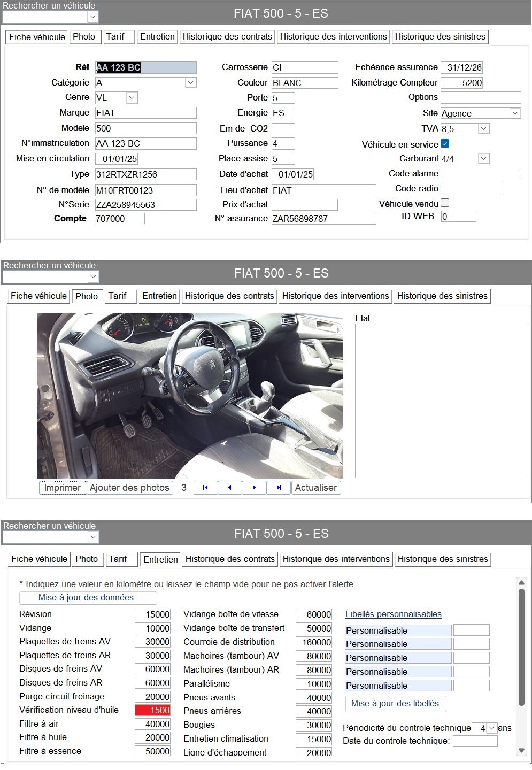Open Historique des sinistres tab above the vehicle form
The image size is (532, 770).
440,37
